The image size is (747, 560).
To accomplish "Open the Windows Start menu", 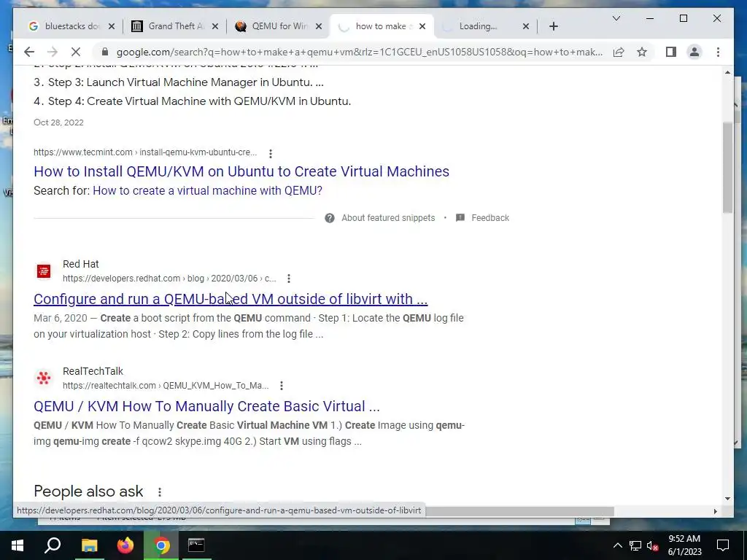I will pyautogui.click(x=18, y=545).
